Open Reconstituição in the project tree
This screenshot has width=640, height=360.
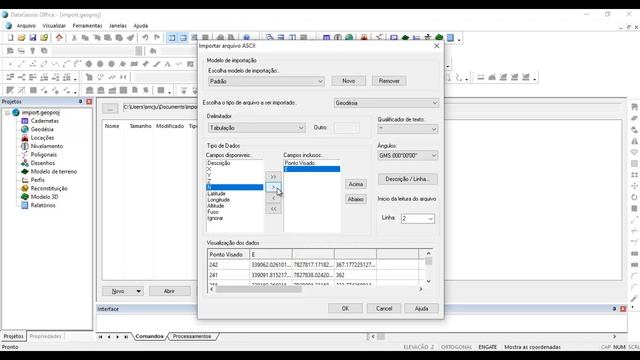click(49, 189)
